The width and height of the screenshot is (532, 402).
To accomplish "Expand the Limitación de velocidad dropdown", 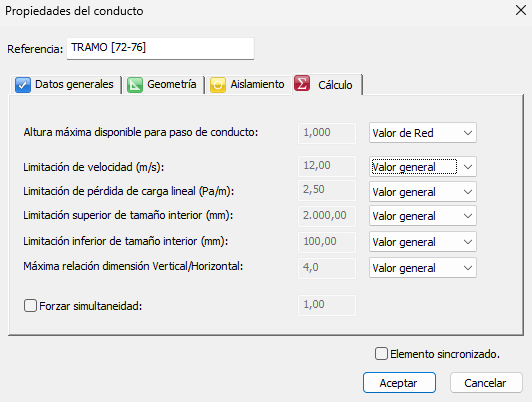I will pyautogui.click(x=423, y=167).
